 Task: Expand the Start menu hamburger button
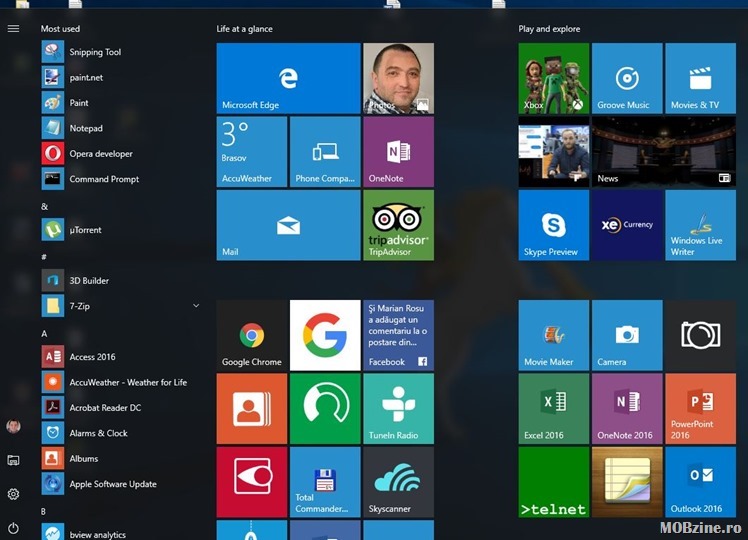tap(13, 28)
